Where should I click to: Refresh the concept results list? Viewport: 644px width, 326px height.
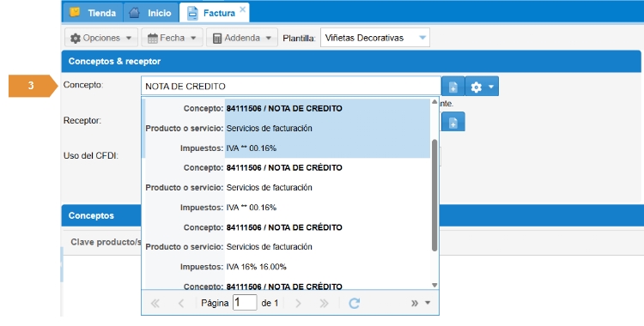pyautogui.click(x=354, y=303)
